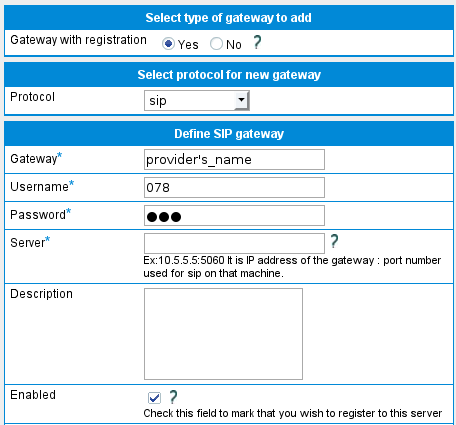The image size is (456, 425).
Task: Open the Protocol dropdown arrow
Action: pos(241,100)
